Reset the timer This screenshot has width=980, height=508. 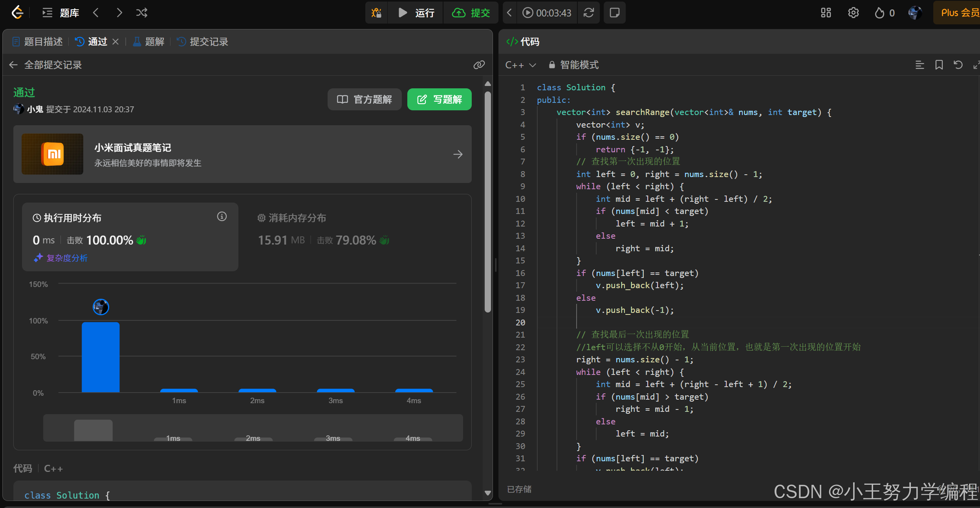point(588,13)
